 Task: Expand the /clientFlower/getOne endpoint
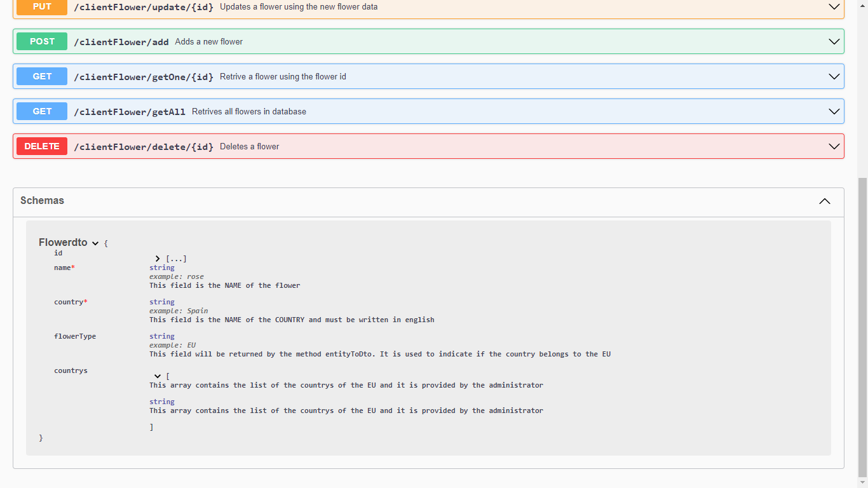tap(834, 76)
